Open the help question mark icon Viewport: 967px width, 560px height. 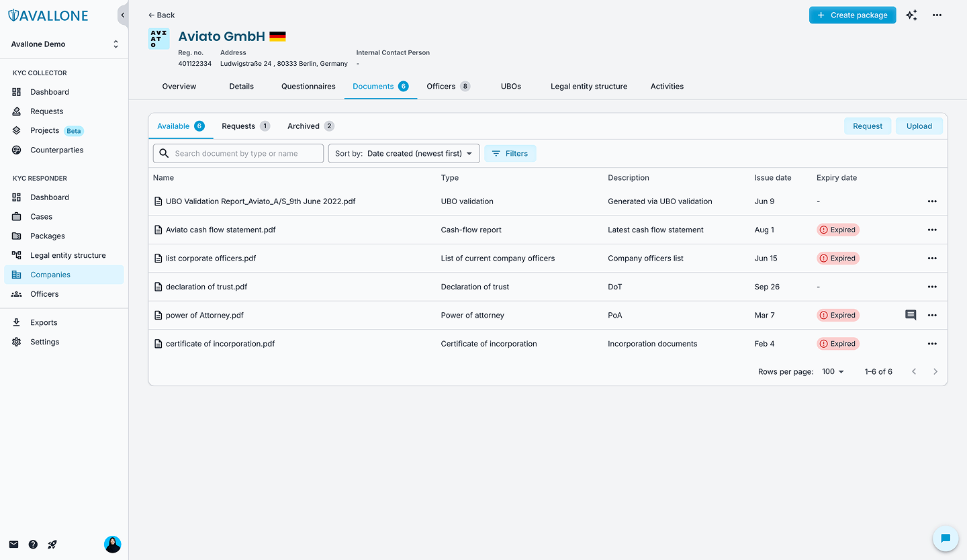(x=33, y=545)
